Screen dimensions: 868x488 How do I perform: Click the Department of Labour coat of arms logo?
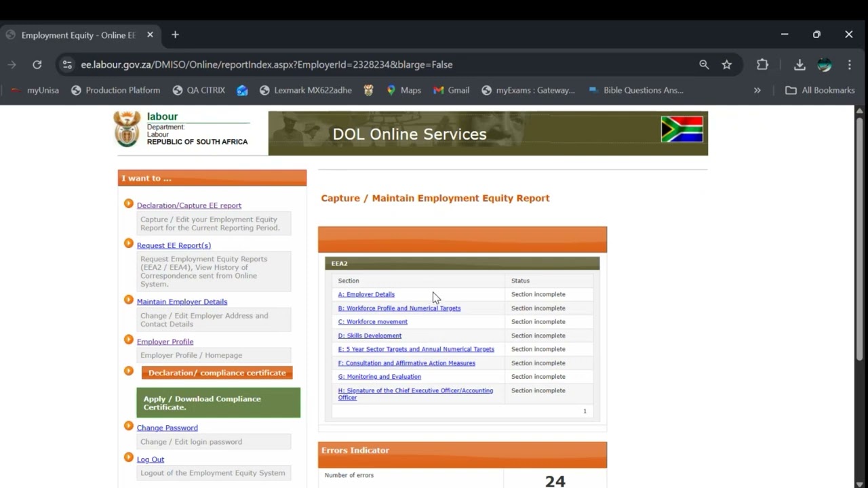(x=127, y=129)
